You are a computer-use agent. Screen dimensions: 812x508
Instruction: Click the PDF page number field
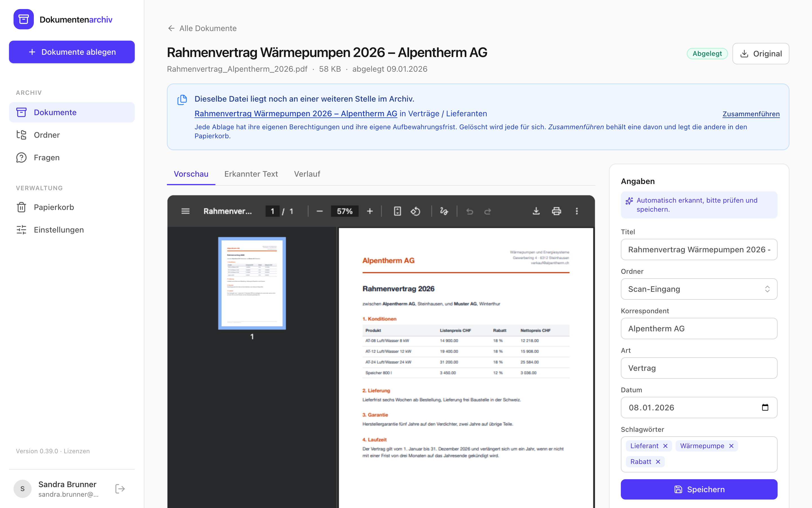pos(272,211)
